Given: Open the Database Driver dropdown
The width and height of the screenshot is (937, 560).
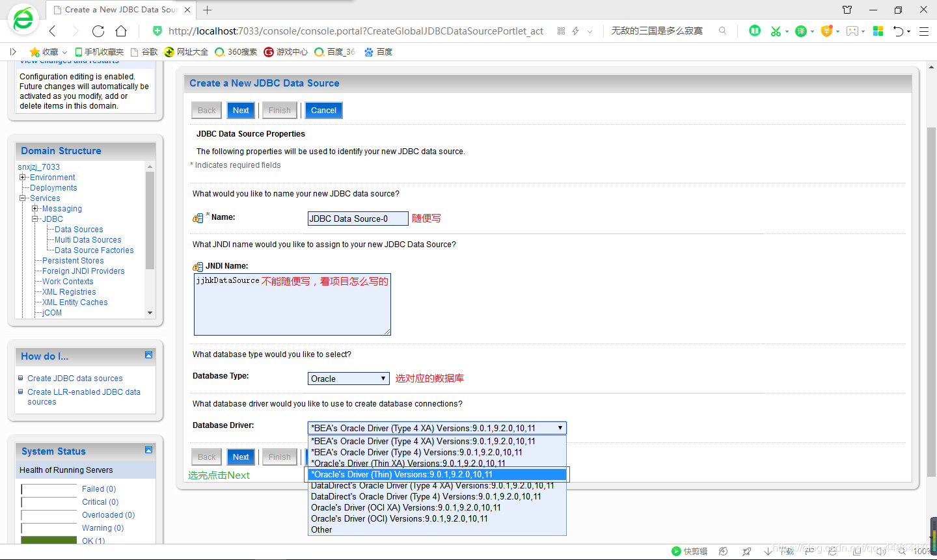Looking at the screenshot, I should [437, 428].
